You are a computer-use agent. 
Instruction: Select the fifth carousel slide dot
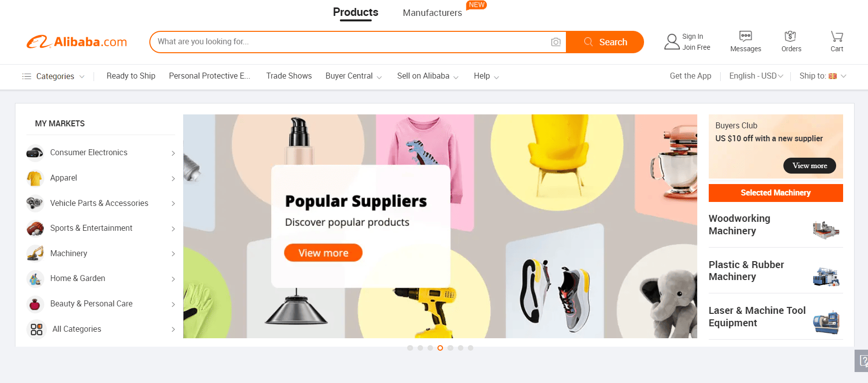tap(450, 348)
